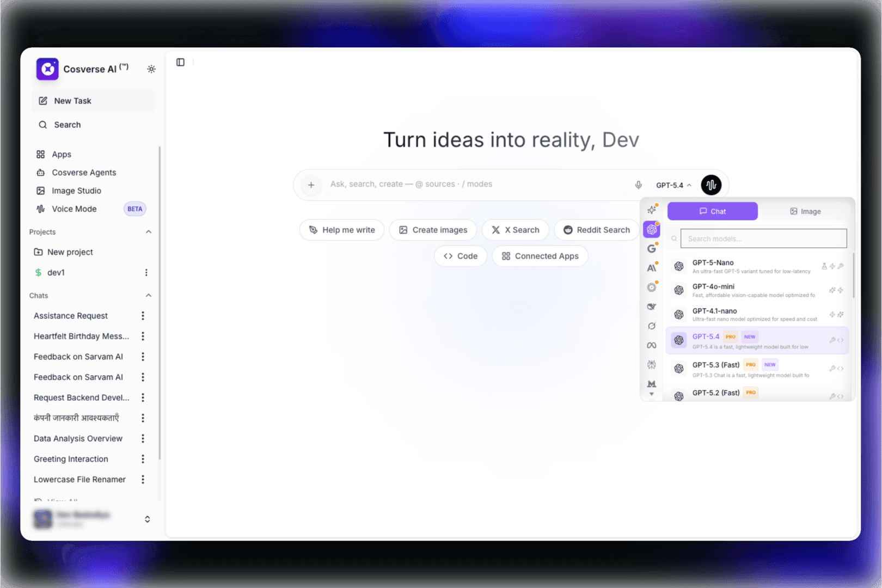The image size is (882, 588).
Task: Select the OpenAI models provider icon
Action: [x=652, y=229]
